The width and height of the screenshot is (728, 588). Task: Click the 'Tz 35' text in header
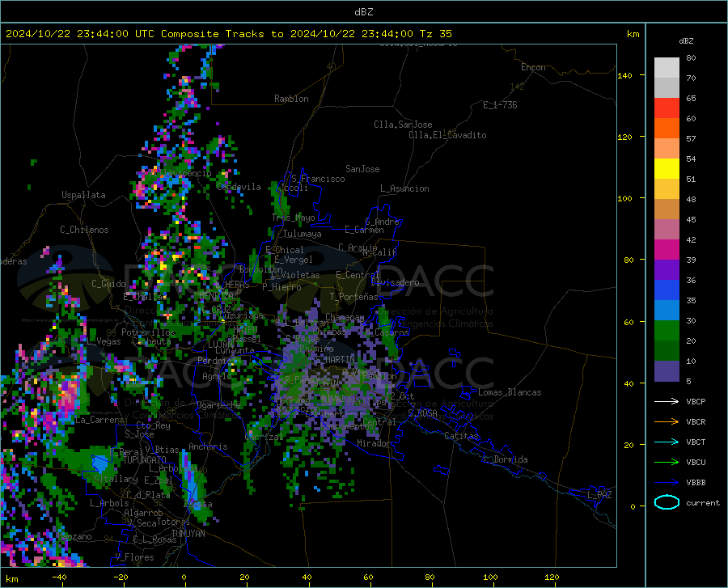pyautogui.click(x=435, y=34)
